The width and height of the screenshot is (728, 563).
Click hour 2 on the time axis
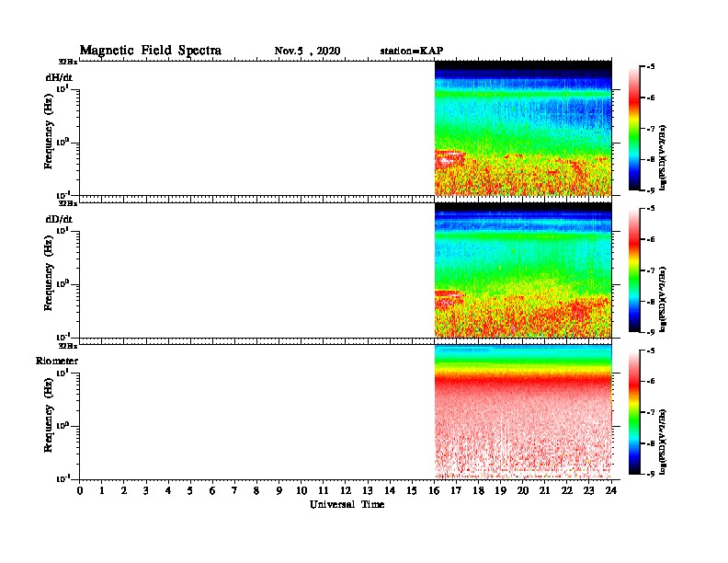point(124,491)
